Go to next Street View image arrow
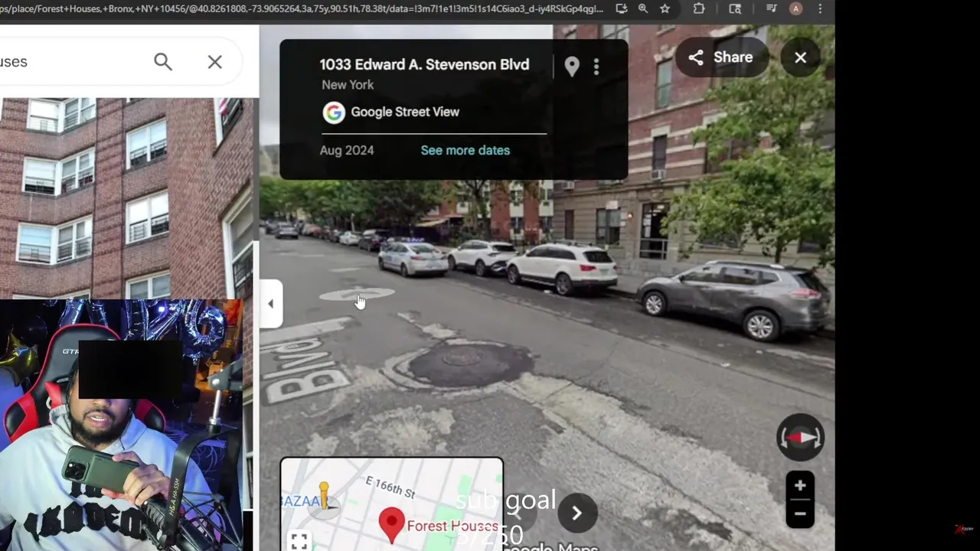Screen dimensions: 980x551 pyautogui.click(x=577, y=514)
